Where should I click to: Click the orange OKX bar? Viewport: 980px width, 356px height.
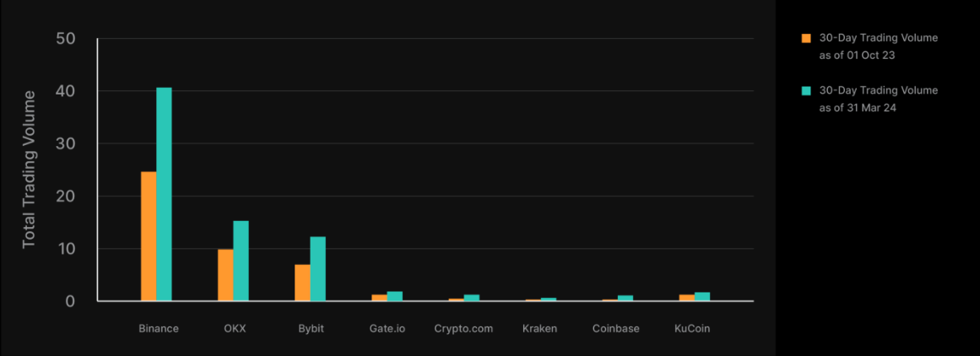click(x=225, y=275)
